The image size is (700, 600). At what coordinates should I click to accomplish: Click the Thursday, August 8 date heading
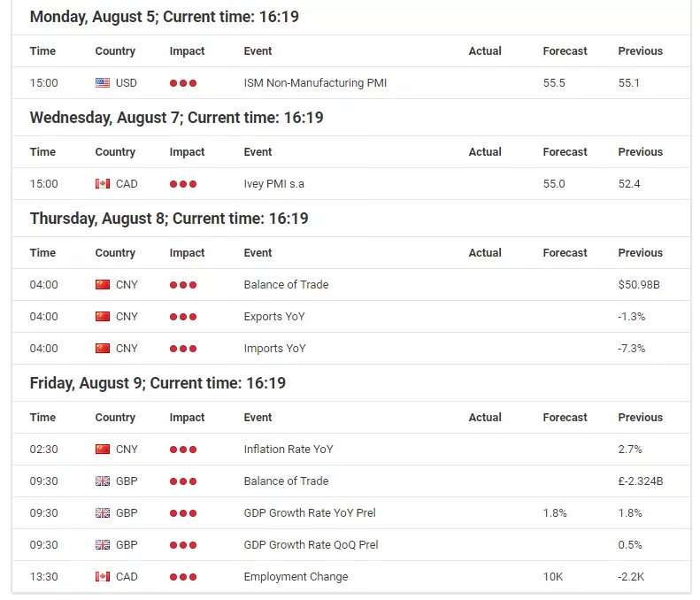point(169,219)
